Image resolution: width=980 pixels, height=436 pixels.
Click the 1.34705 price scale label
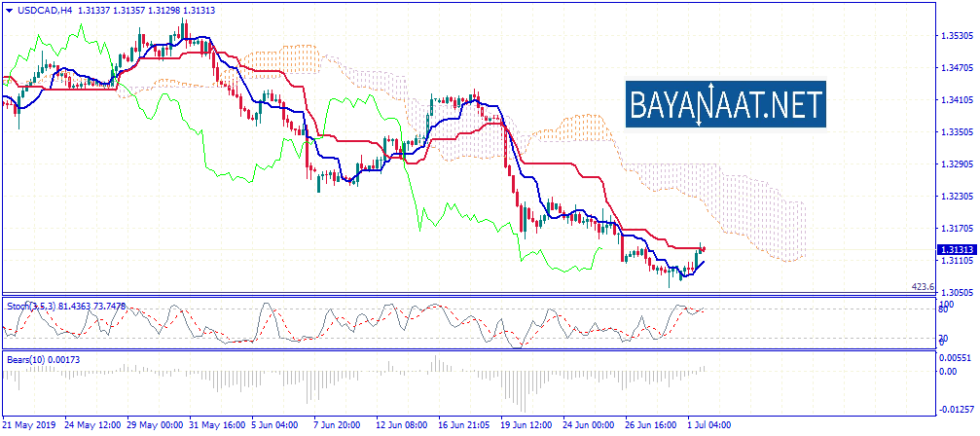(x=956, y=68)
